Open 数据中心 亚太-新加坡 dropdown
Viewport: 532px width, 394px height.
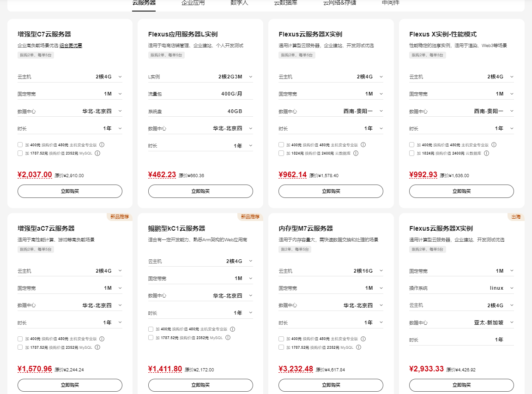(x=461, y=323)
